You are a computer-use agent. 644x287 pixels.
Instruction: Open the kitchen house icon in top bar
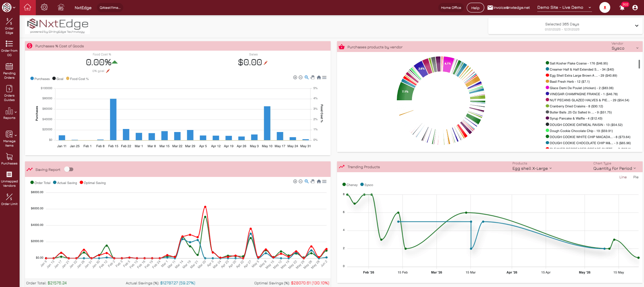point(61,7)
